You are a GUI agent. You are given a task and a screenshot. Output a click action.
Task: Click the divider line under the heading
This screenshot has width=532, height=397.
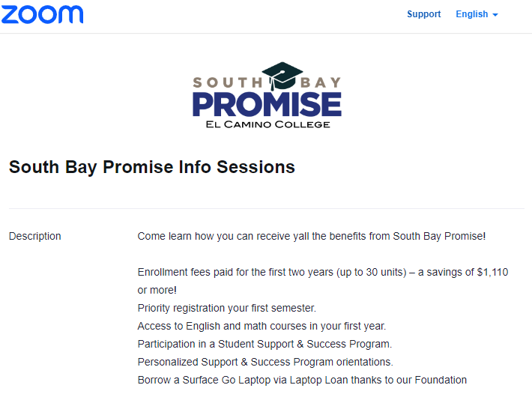pos(267,208)
